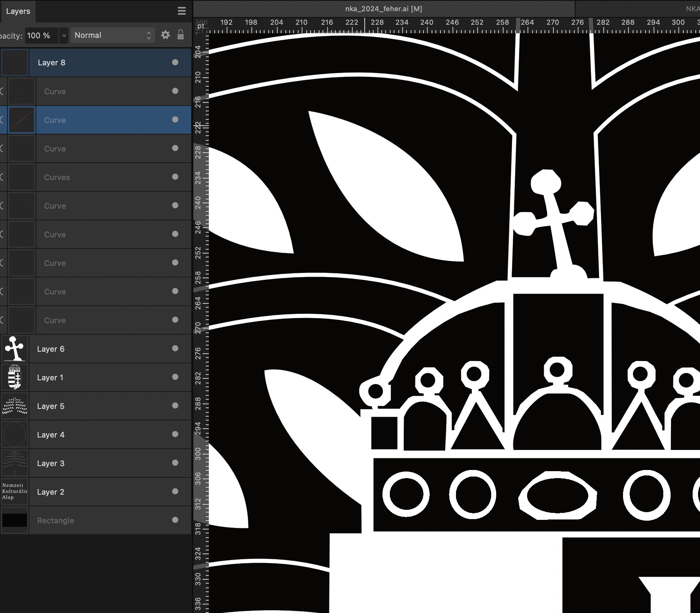The image size is (700, 613).
Task: Hide the Curve layer directly above Layer 6
Action: (175, 320)
